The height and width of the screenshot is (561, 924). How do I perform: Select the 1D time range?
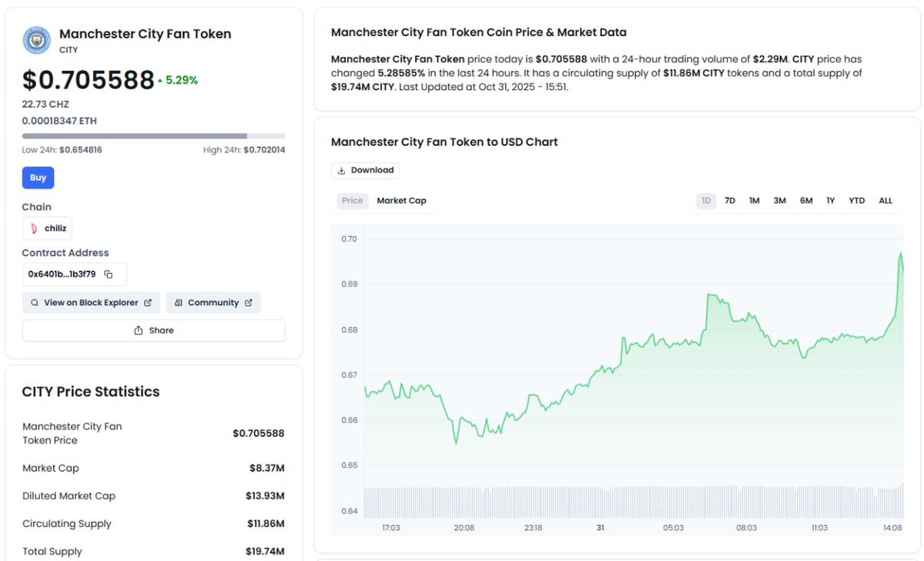[705, 201]
